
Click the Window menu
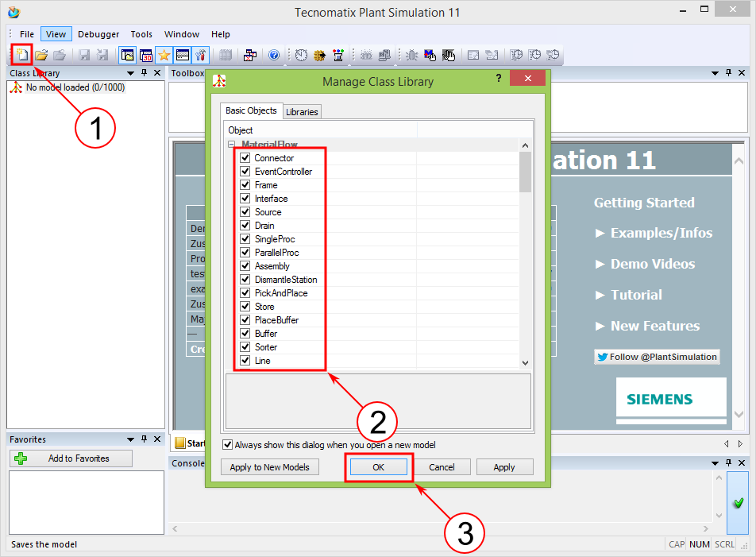pyautogui.click(x=181, y=34)
